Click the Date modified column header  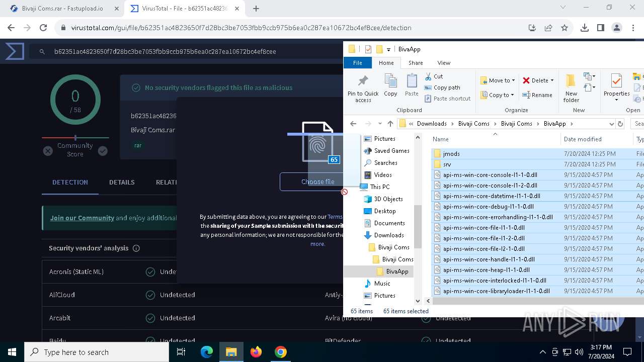(x=582, y=139)
